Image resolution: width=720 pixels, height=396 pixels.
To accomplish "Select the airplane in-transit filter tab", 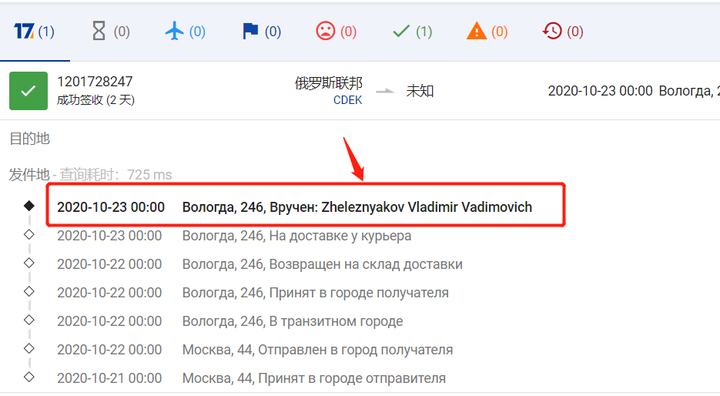I will click(x=185, y=31).
